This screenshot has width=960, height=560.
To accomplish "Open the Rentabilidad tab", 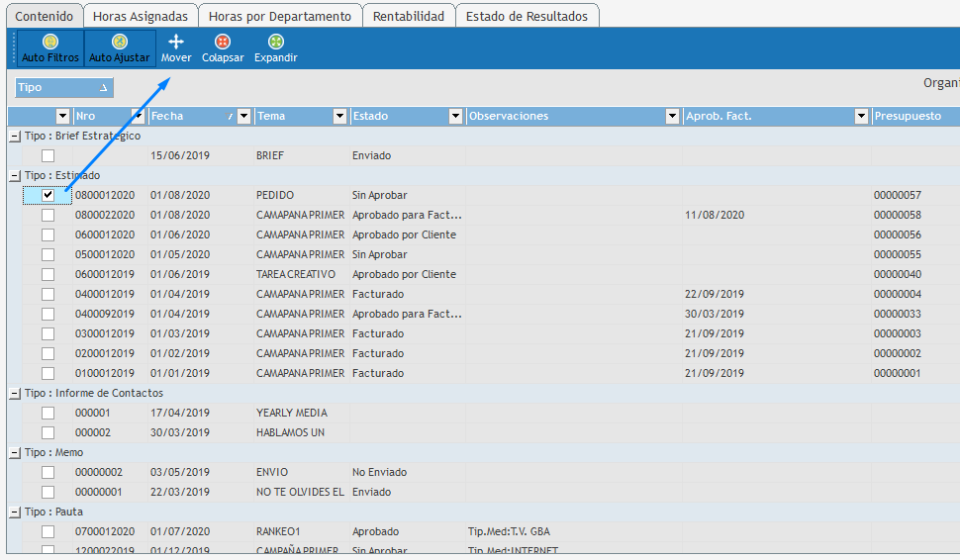I will (409, 16).
